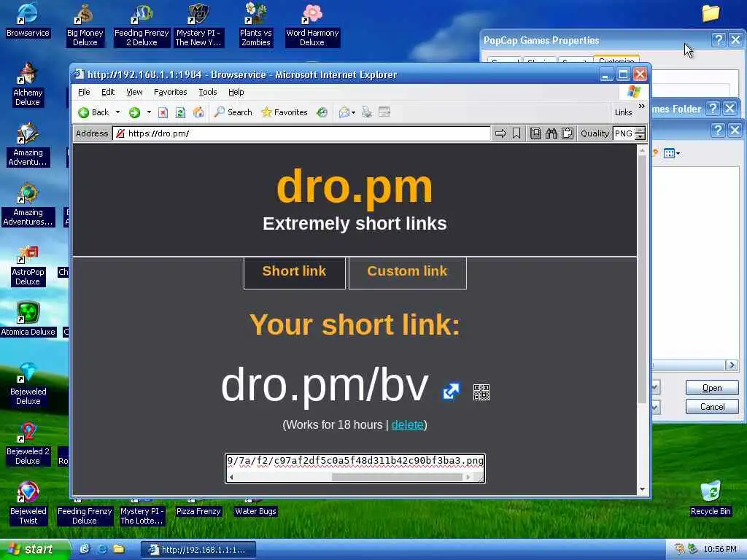Select the Bejeweled Twist desktop icon
The image size is (747, 560).
click(x=28, y=504)
